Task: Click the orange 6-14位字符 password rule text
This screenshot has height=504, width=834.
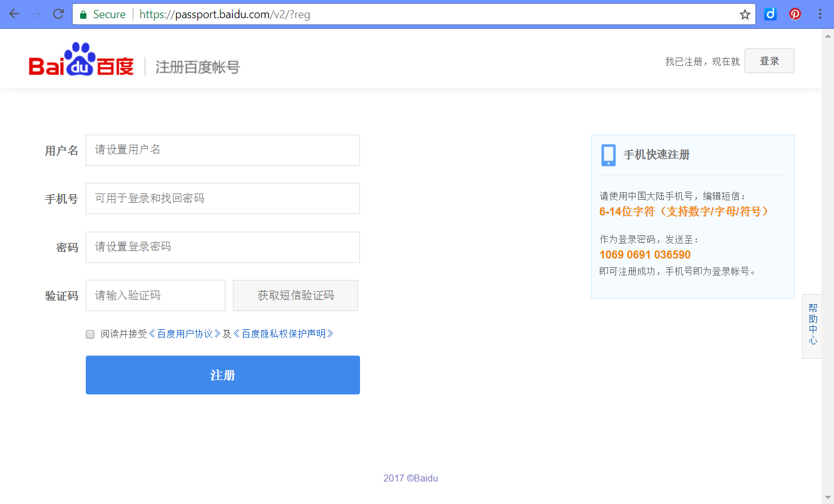Action: 684,212
